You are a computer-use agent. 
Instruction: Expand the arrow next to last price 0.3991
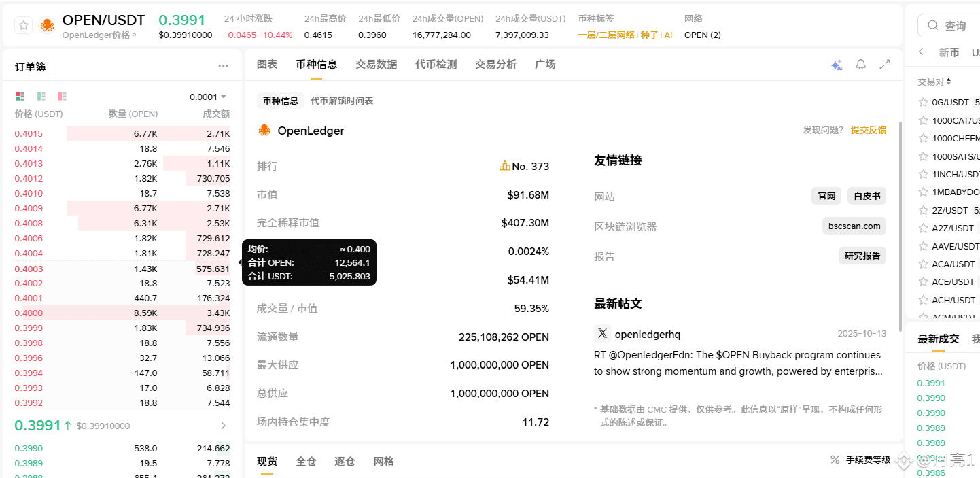[224, 426]
